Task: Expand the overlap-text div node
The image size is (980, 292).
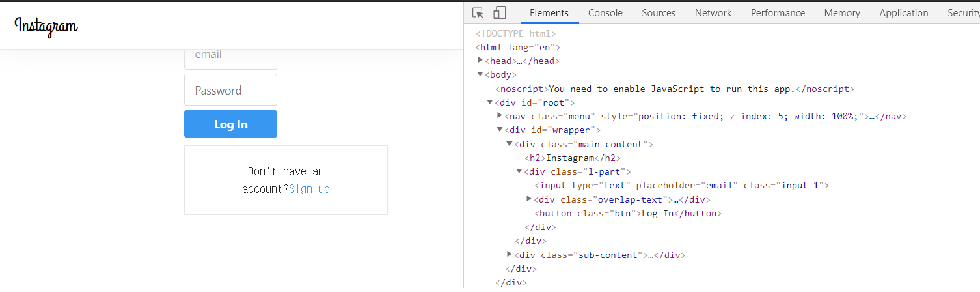Action: point(529,199)
